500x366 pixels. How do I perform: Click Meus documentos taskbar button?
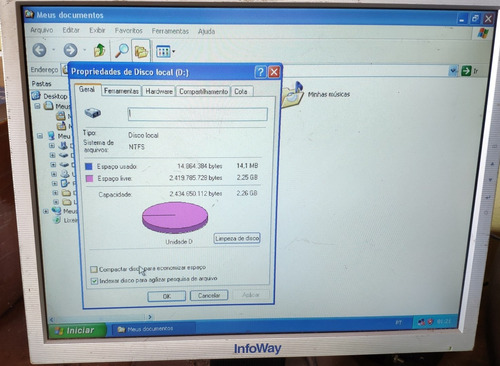(x=153, y=329)
